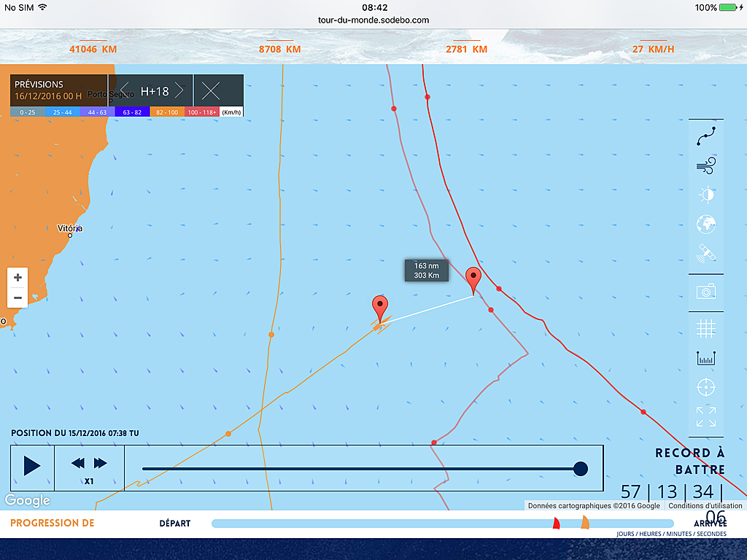Image resolution: width=747 pixels, height=560 pixels.
Task: Tap the Wi-Fi icon in status bar
Action: pos(42,7)
